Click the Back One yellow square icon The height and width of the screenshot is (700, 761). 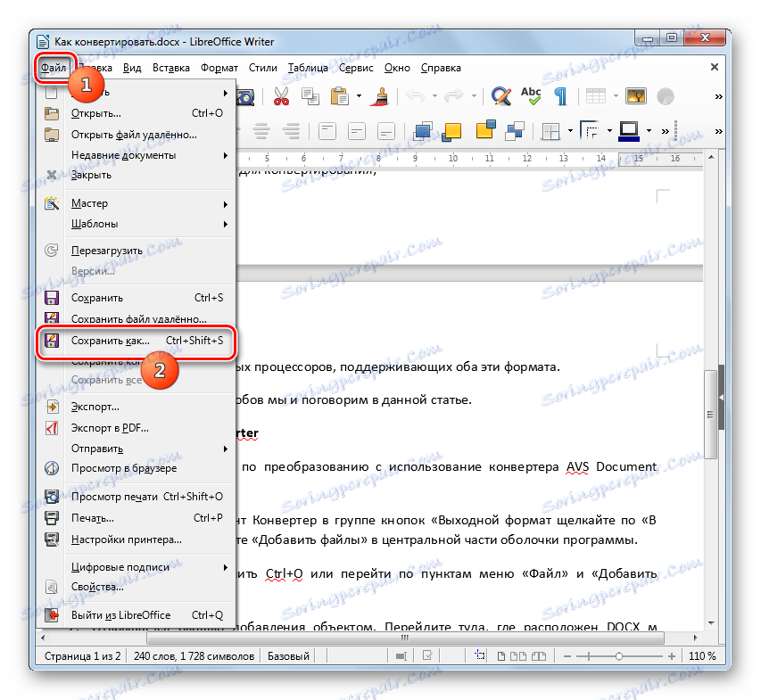[x=486, y=130]
